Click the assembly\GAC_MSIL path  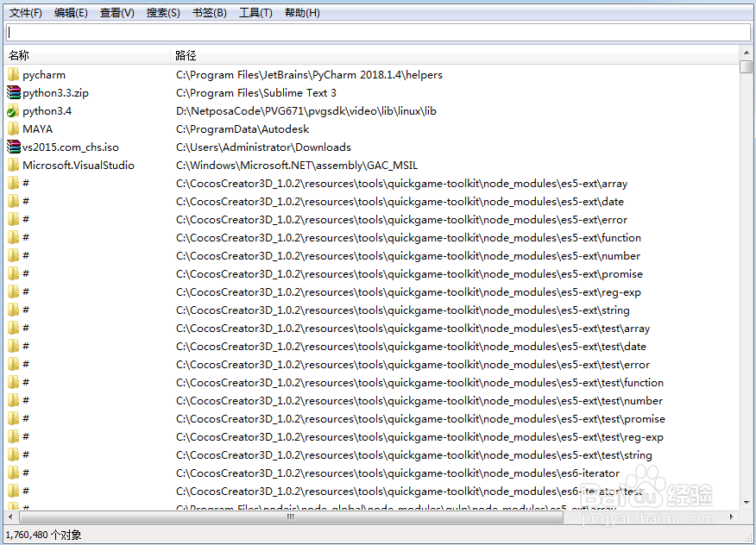(x=297, y=166)
